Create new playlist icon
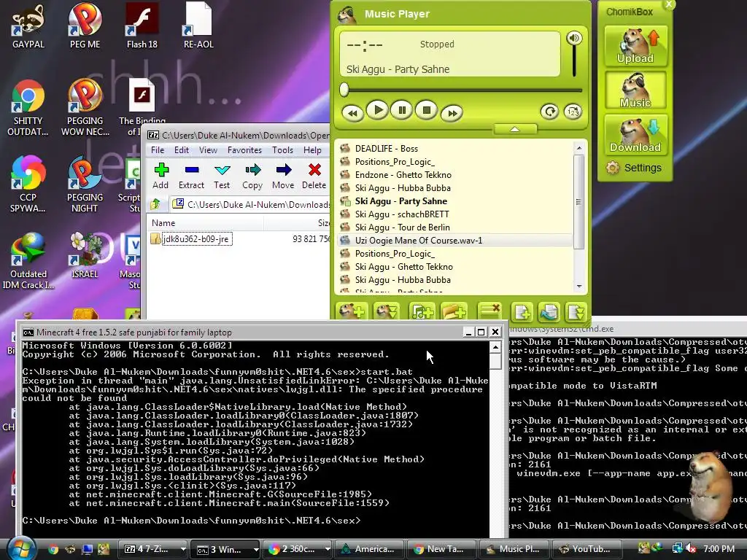 click(522, 312)
